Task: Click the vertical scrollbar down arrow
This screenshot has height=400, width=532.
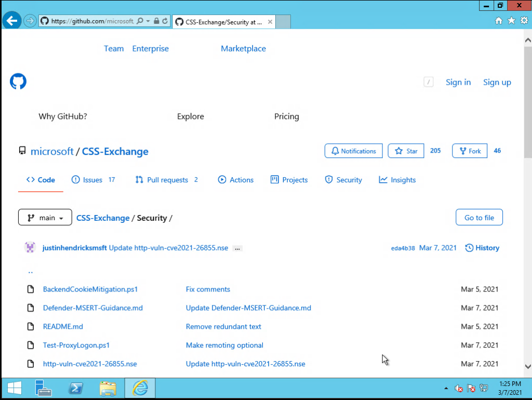Action: [x=528, y=366]
